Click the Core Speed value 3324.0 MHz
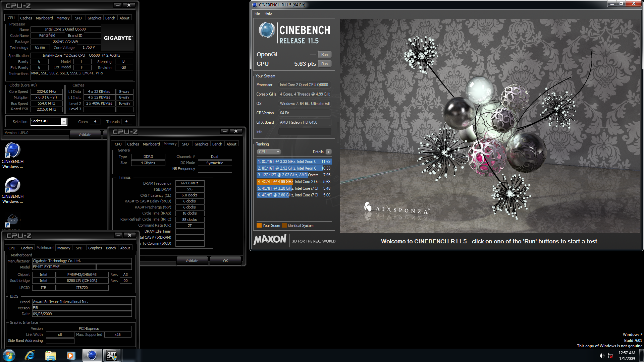 46,92
